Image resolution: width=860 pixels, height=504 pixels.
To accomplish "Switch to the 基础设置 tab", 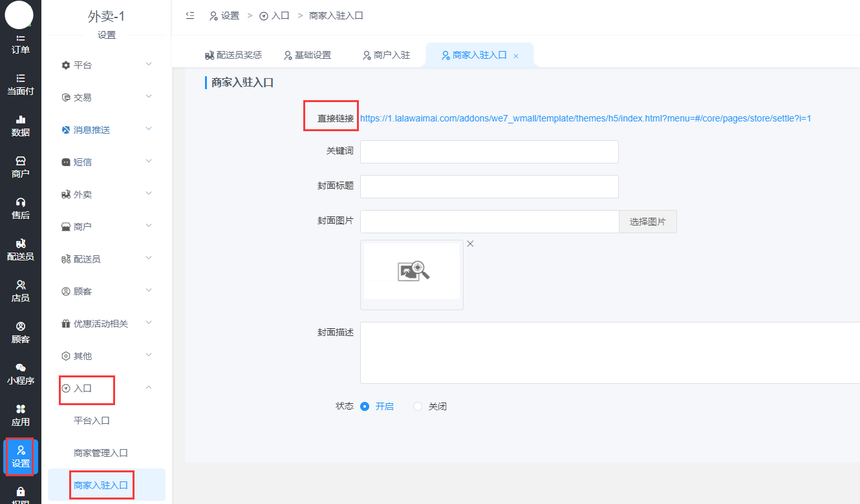I will coord(308,56).
